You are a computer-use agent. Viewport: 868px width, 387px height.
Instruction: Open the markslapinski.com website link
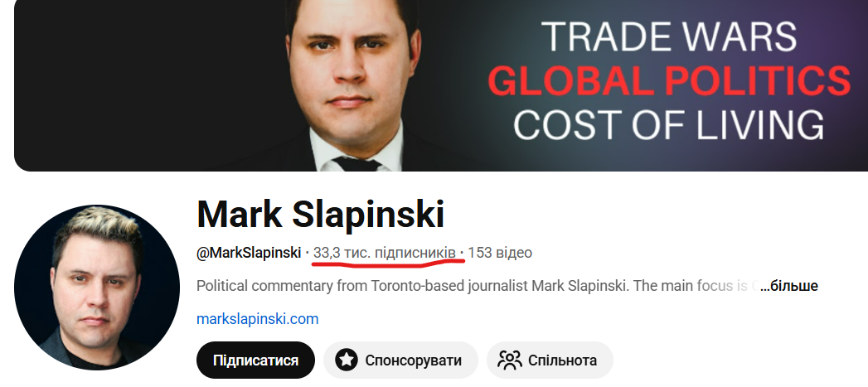257,319
